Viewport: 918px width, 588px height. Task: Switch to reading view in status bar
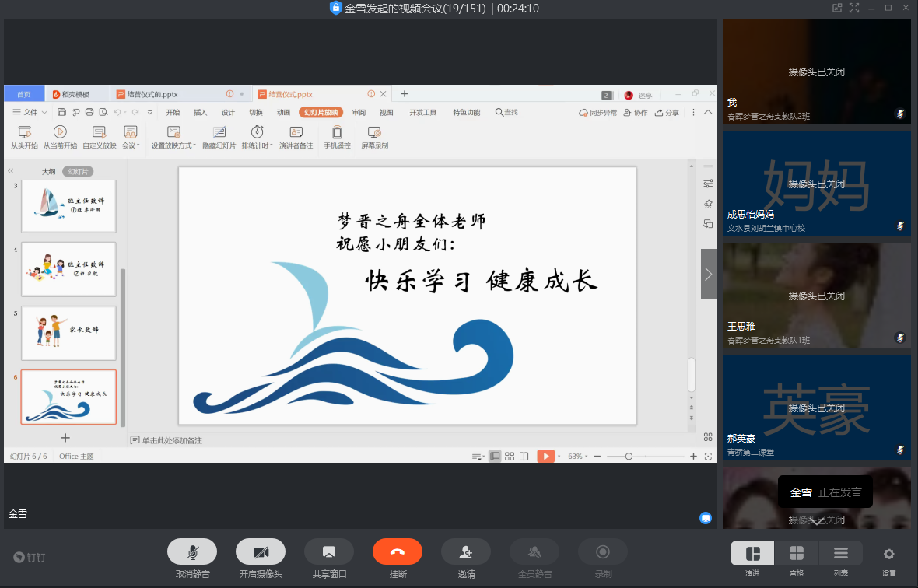coord(524,457)
